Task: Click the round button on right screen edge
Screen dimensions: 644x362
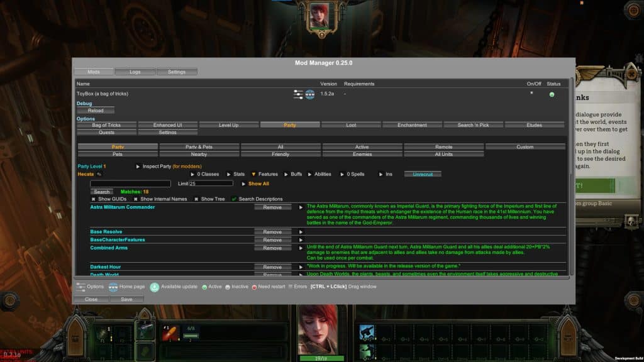Action: pyautogui.click(x=634, y=301)
